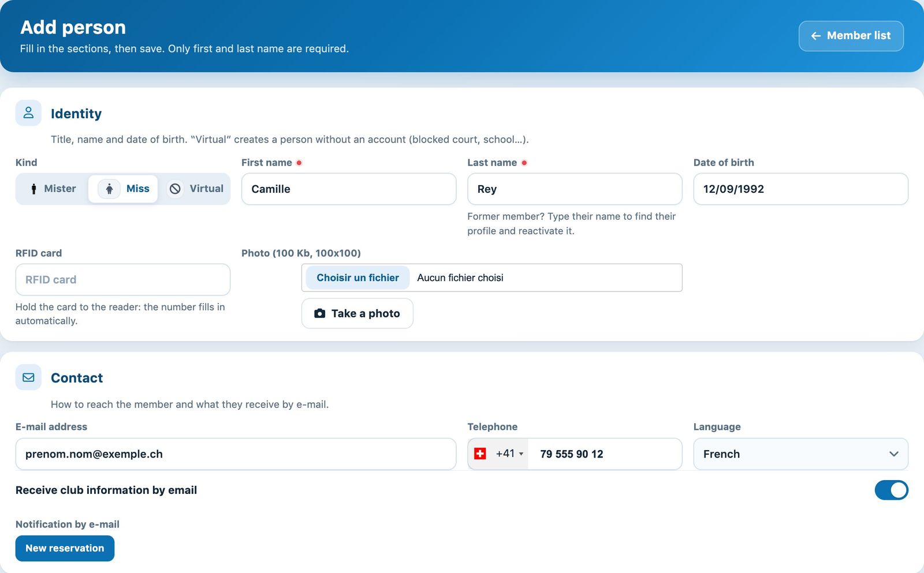The width and height of the screenshot is (924, 573).
Task: Select Mister as the kind
Action: pyautogui.click(x=53, y=189)
